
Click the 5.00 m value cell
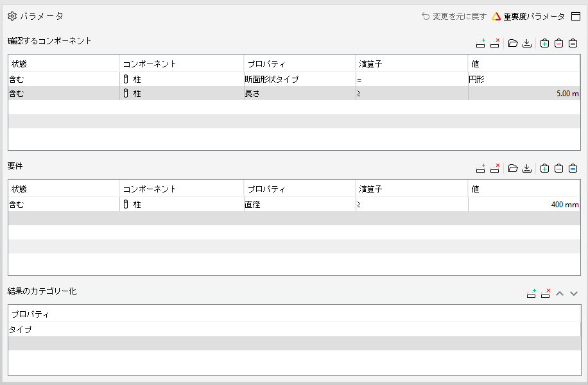tap(524, 93)
